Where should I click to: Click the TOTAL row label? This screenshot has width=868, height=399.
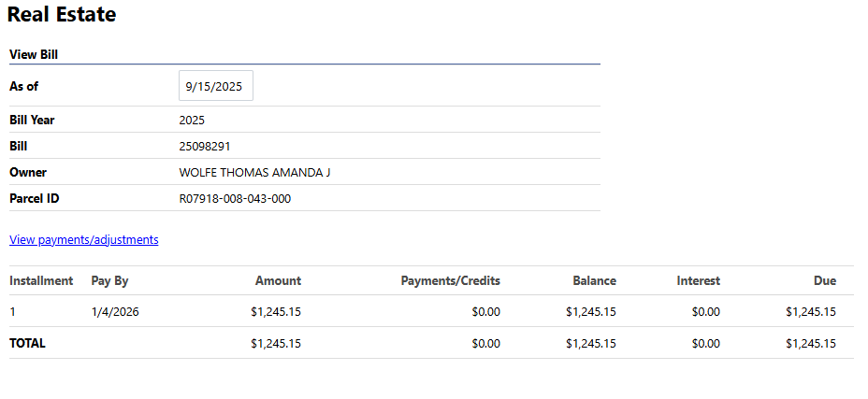[x=27, y=343]
